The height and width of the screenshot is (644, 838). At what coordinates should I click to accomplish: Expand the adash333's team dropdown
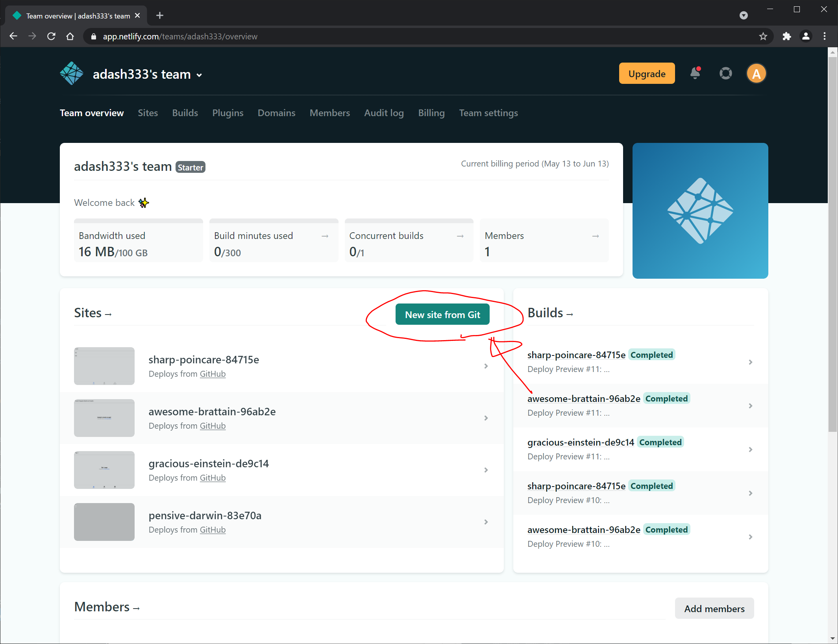(x=200, y=75)
